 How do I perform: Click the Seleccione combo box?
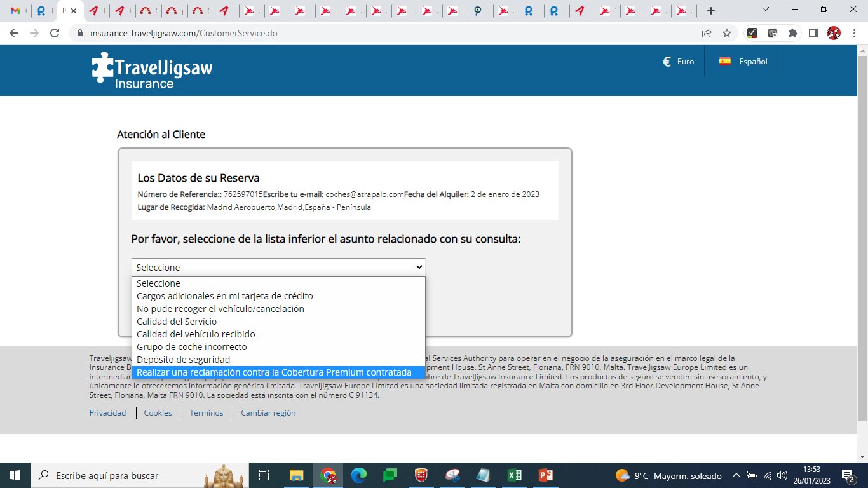tap(278, 267)
